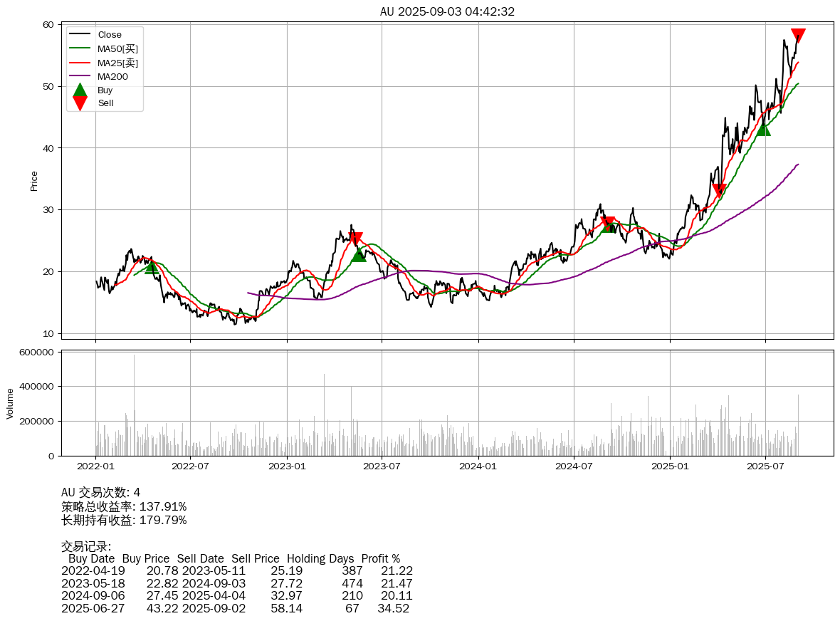
Task: Click the MA50[买] legend label
Action: [118, 48]
